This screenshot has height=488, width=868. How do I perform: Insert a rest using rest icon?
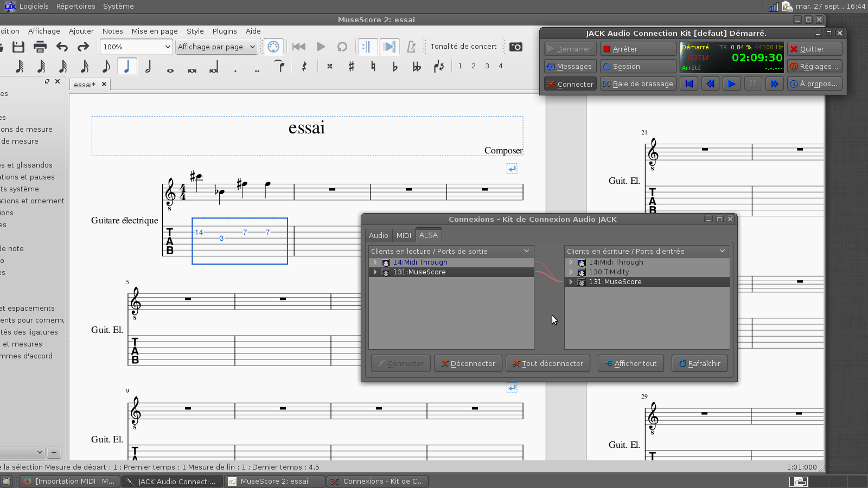click(304, 67)
